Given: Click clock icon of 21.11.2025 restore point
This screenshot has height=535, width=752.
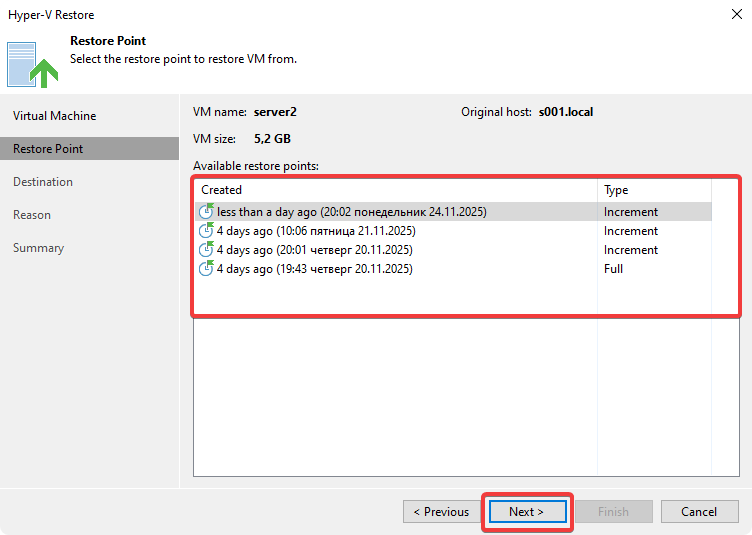Looking at the screenshot, I should [206, 231].
